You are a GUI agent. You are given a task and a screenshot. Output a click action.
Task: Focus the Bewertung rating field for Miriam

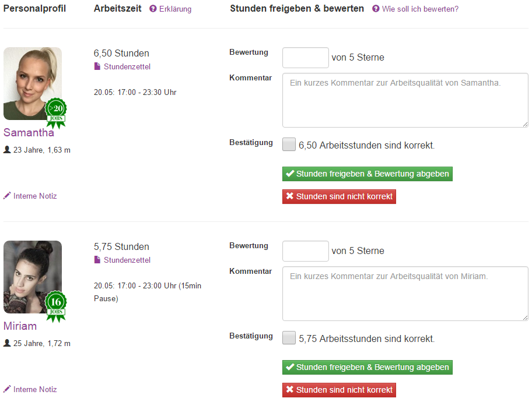(306, 251)
